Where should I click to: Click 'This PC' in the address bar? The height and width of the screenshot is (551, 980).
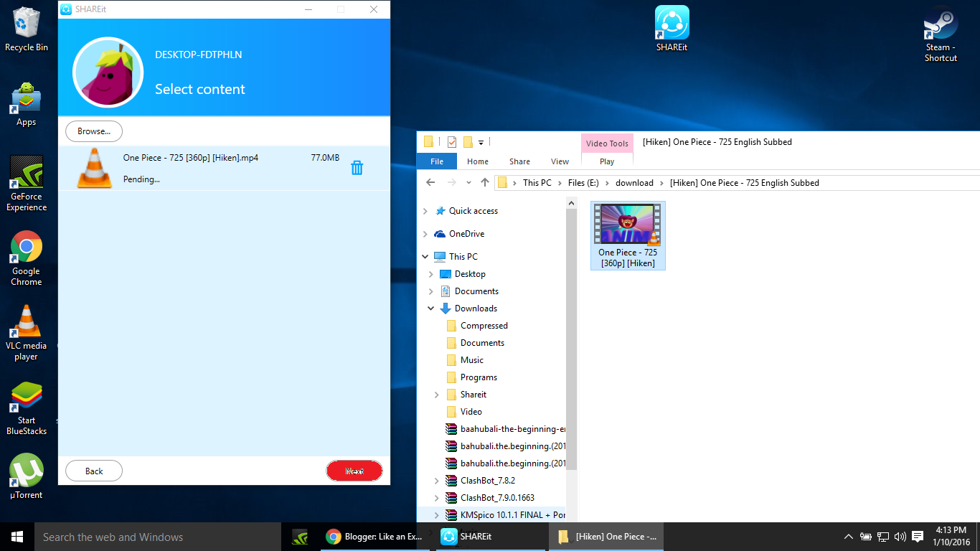[537, 183]
